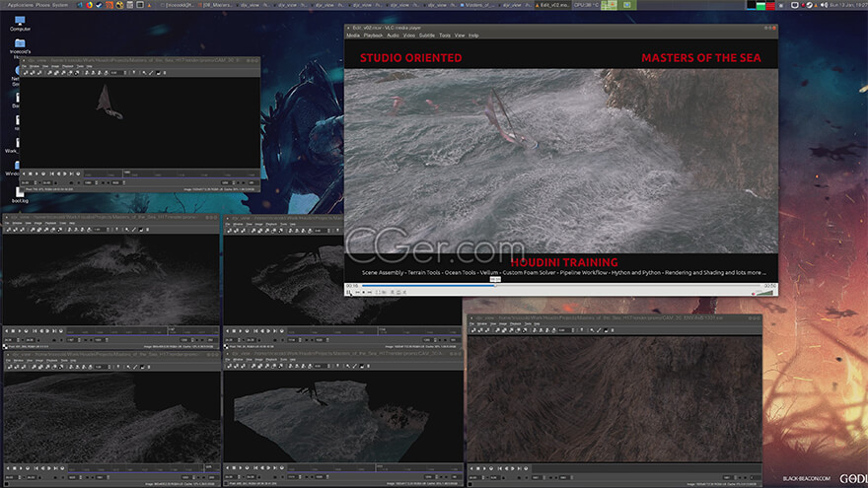Toggle the VLC playlist view

tap(393, 292)
